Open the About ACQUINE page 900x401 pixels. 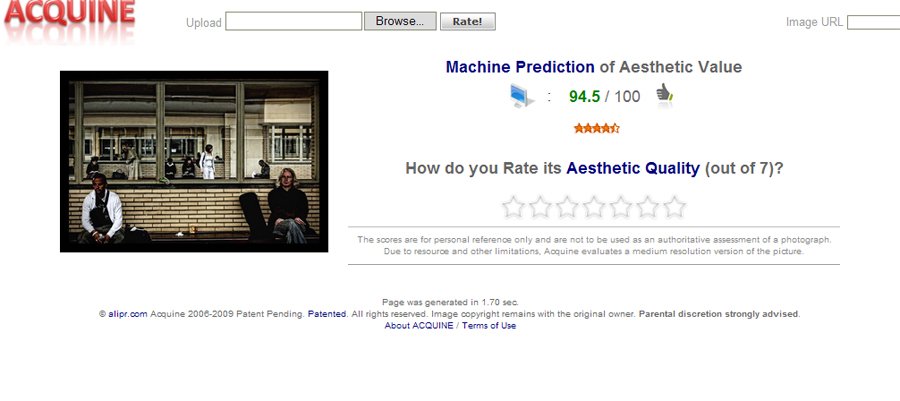point(418,325)
